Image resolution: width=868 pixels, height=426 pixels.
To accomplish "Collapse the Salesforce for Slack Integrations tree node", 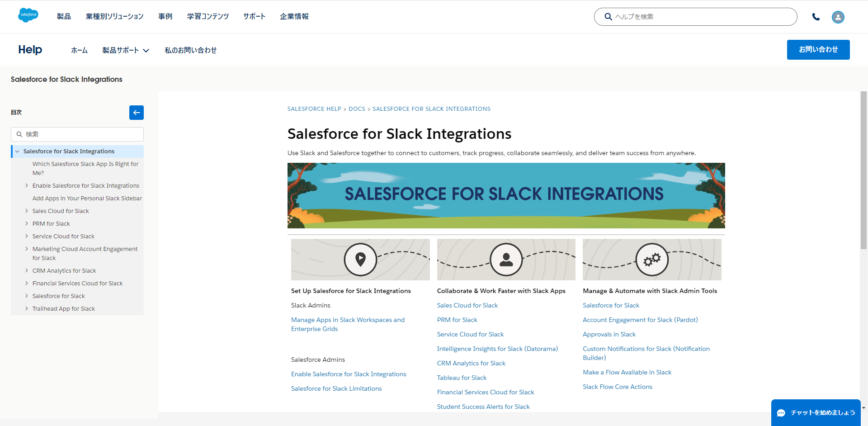I will click(17, 151).
